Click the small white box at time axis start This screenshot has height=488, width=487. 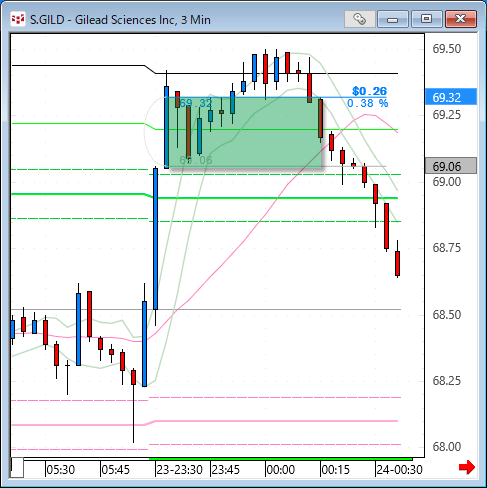pyautogui.click(x=17, y=468)
